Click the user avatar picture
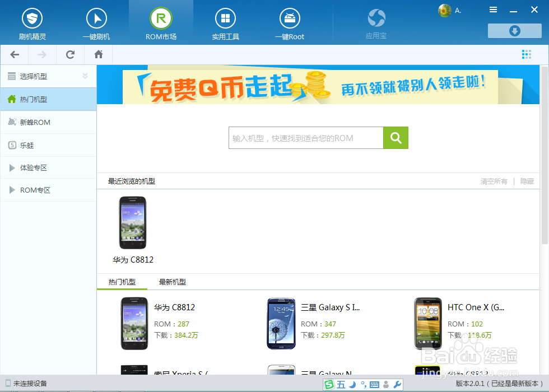Viewport: 549px width, 392px height. click(x=445, y=11)
